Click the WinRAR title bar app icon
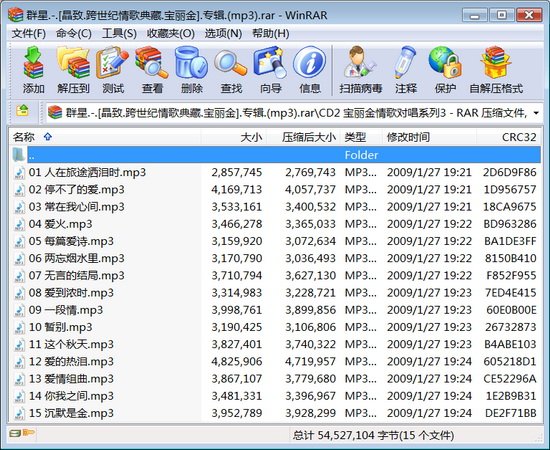The height and width of the screenshot is (450, 550). 15,15
